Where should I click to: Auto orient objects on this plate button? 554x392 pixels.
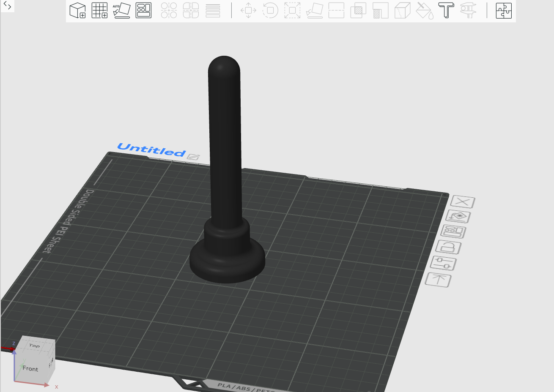click(x=458, y=217)
